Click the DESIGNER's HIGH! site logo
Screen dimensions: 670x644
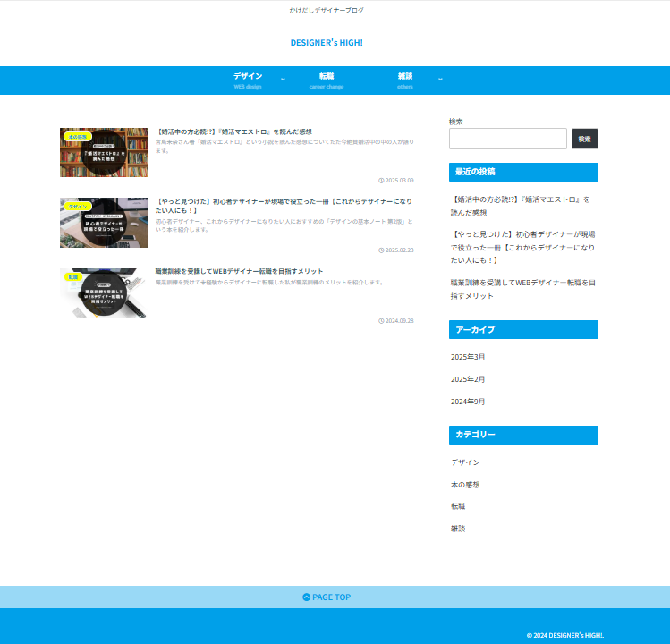pyautogui.click(x=327, y=43)
